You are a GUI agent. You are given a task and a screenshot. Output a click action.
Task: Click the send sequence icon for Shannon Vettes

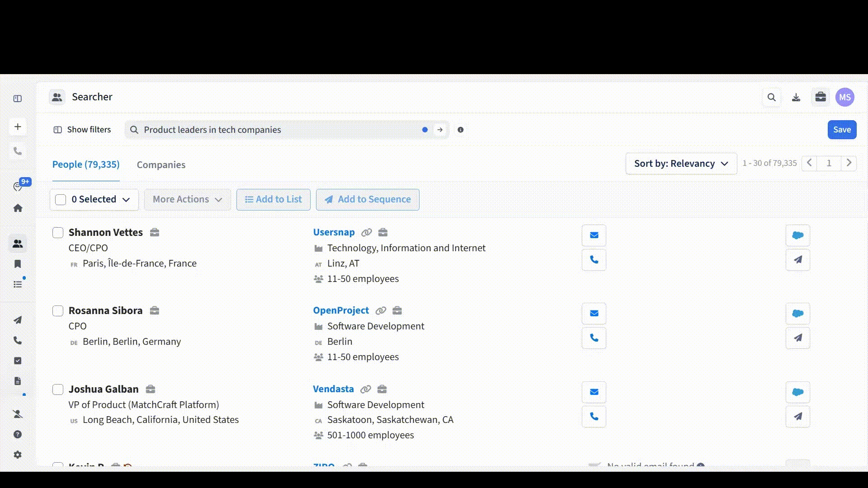(797, 260)
